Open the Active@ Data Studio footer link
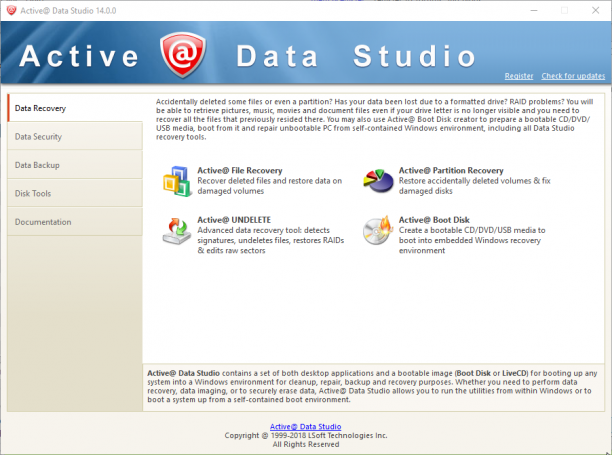 306,427
